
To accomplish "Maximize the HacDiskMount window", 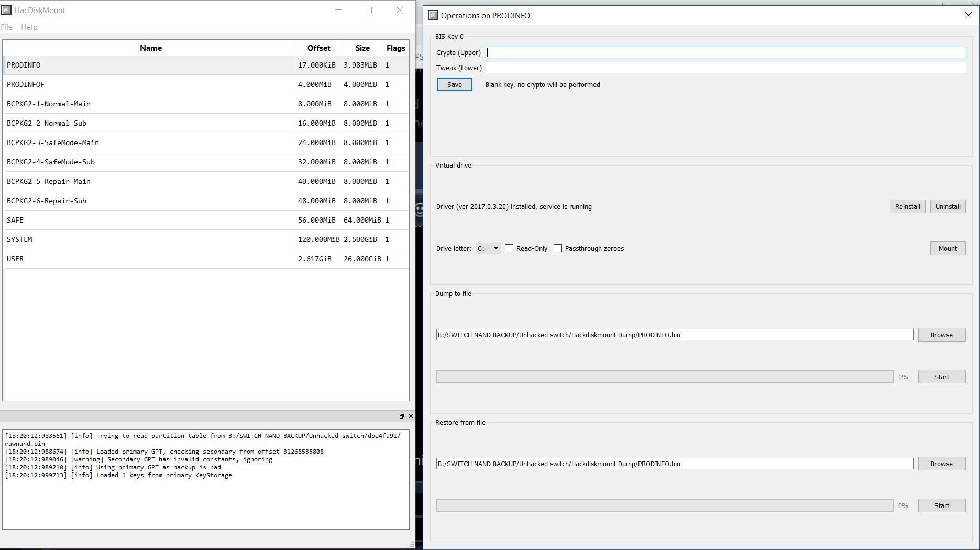I will coord(369,10).
